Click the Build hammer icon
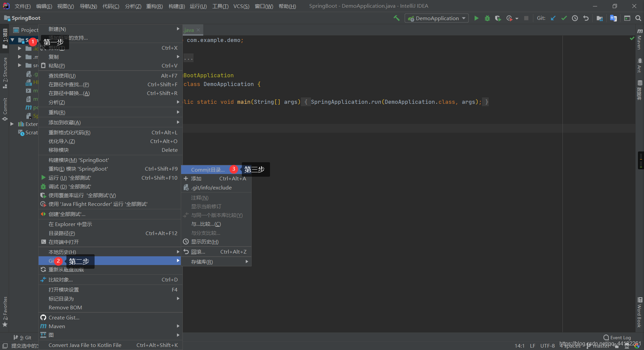Image resolution: width=644 pixels, height=350 pixels. click(x=396, y=18)
